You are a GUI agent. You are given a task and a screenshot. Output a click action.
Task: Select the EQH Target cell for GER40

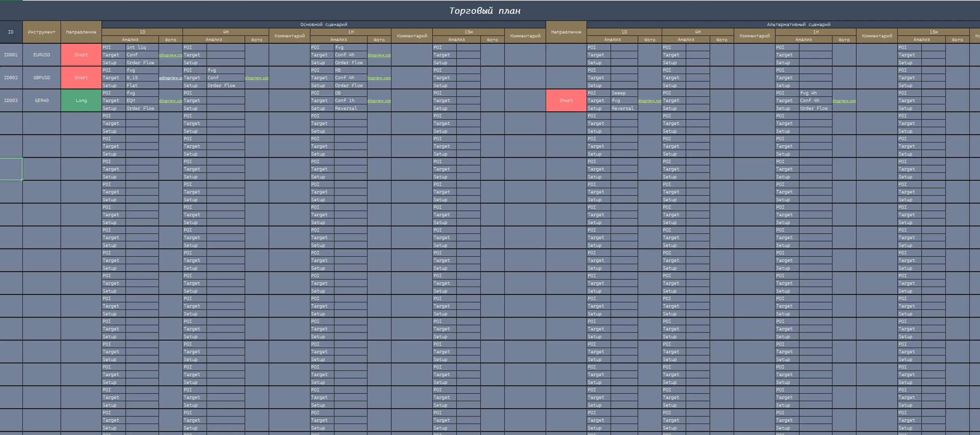142,101
